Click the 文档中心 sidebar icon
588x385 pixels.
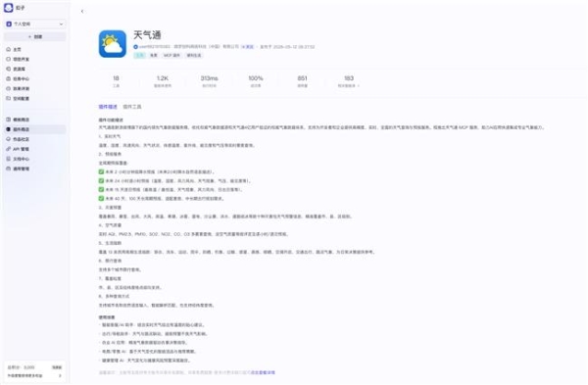pyautogui.click(x=8, y=159)
